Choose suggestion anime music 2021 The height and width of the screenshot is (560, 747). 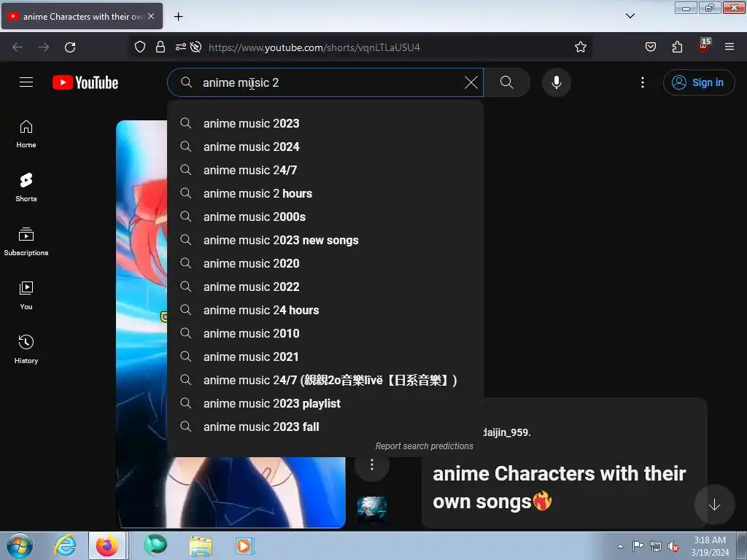point(325,357)
